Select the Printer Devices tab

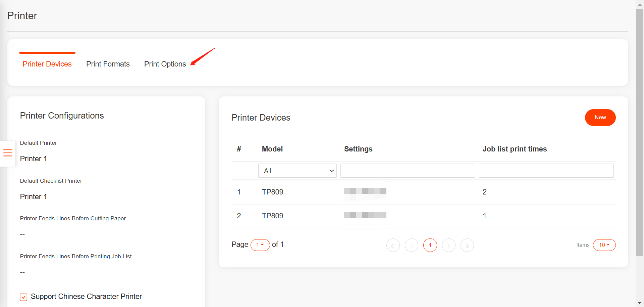pyautogui.click(x=47, y=64)
